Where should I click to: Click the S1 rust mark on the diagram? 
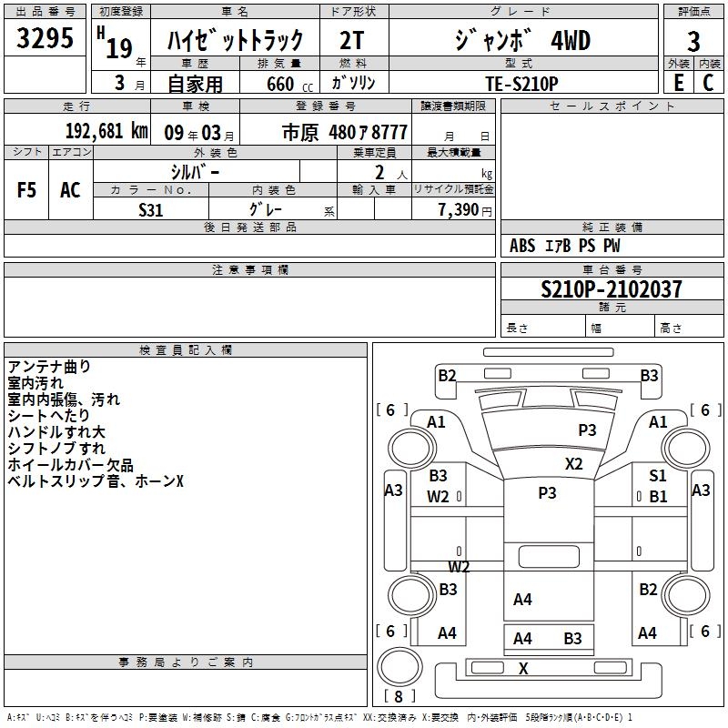(658, 476)
